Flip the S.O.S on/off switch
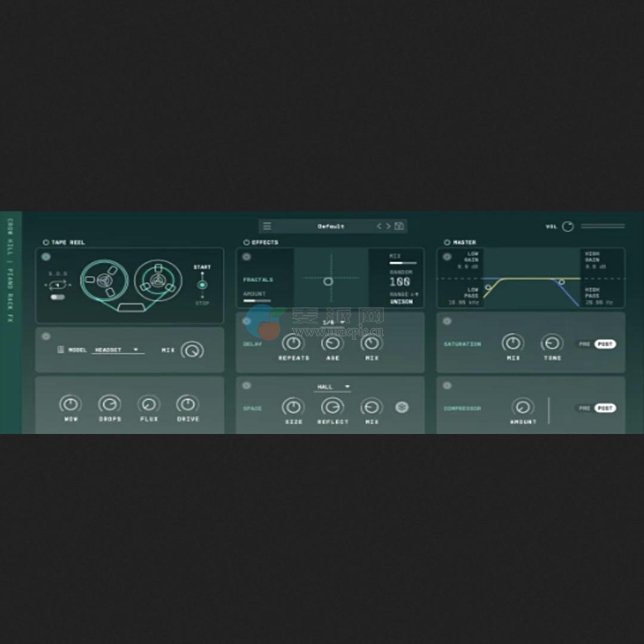This screenshot has width=644, height=644. (x=58, y=296)
